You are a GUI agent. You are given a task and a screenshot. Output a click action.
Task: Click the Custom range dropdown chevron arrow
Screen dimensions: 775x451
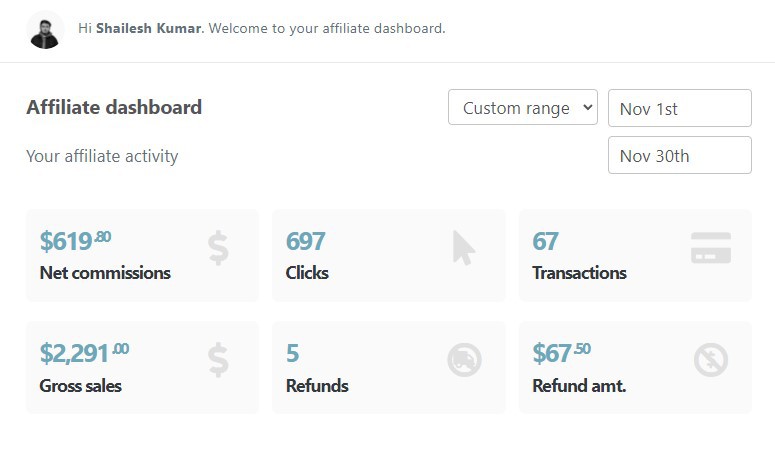[587, 107]
